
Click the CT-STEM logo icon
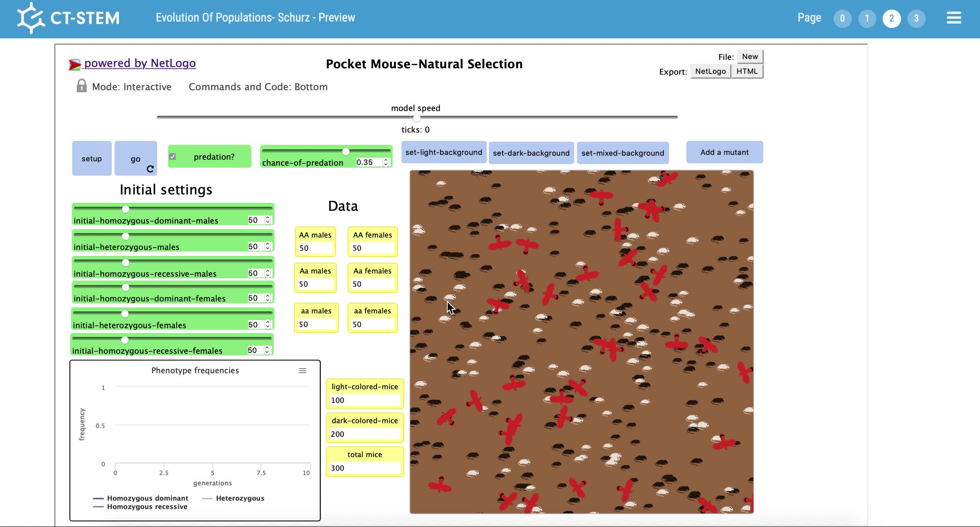click(31, 18)
